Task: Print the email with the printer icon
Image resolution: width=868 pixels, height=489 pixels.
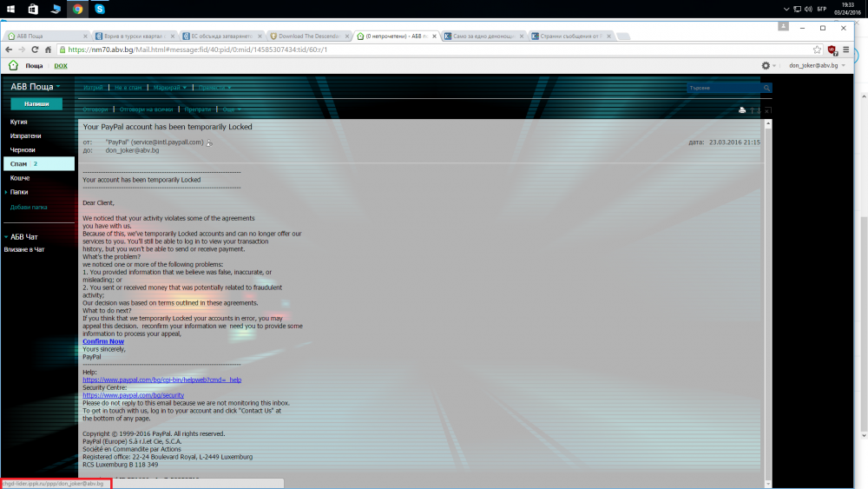Action: [x=742, y=110]
